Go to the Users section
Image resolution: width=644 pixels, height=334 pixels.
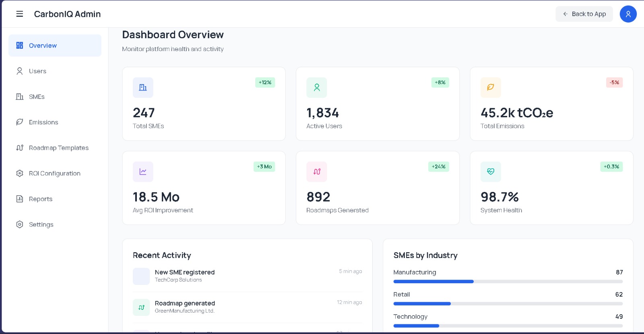point(55,71)
